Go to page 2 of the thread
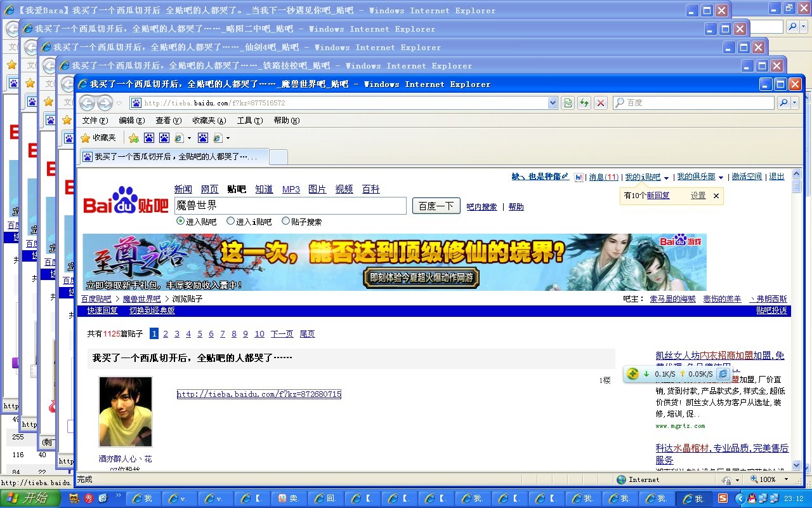812x508 pixels. pos(166,334)
